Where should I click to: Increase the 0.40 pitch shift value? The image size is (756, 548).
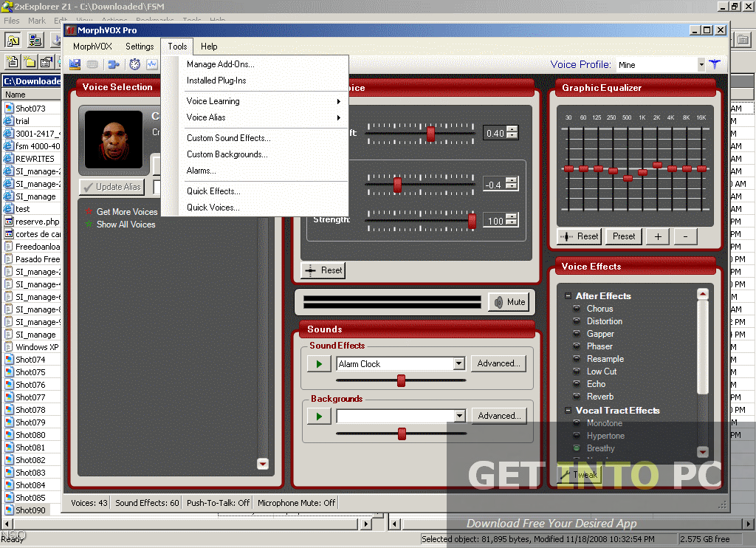[513, 129]
